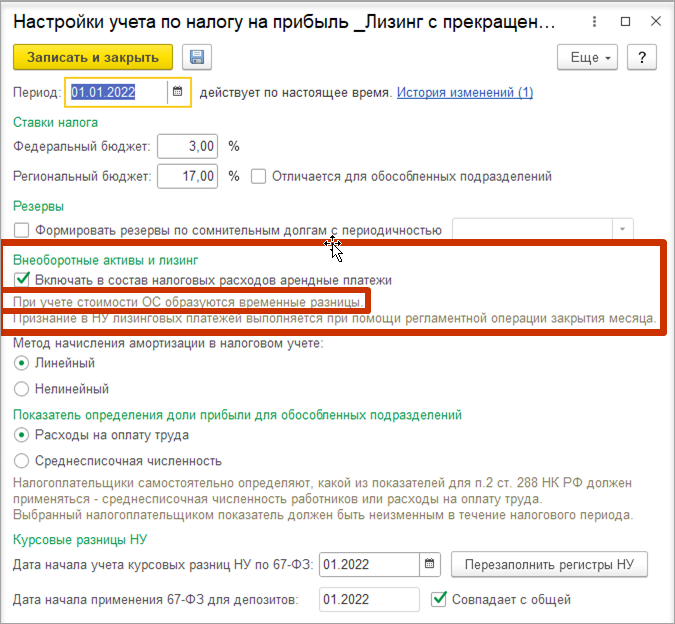Viewport: 675px width, 624px height.
Task: Open calendar picker for Период field
Action: pyautogui.click(x=177, y=92)
